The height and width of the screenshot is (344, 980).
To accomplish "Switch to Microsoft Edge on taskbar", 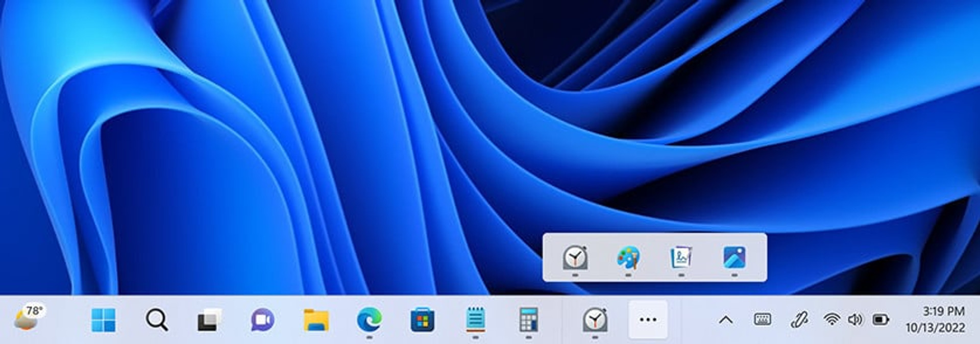I will point(369,320).
